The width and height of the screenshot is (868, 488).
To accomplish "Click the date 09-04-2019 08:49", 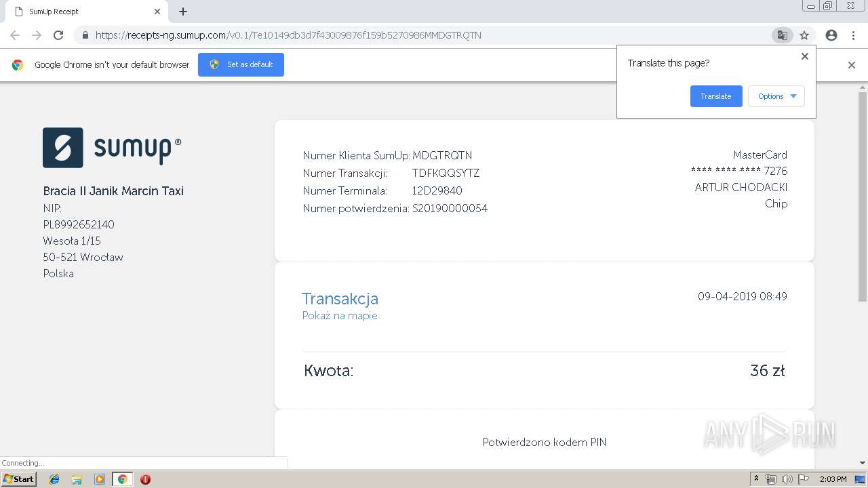I will (x=743, y=296).
